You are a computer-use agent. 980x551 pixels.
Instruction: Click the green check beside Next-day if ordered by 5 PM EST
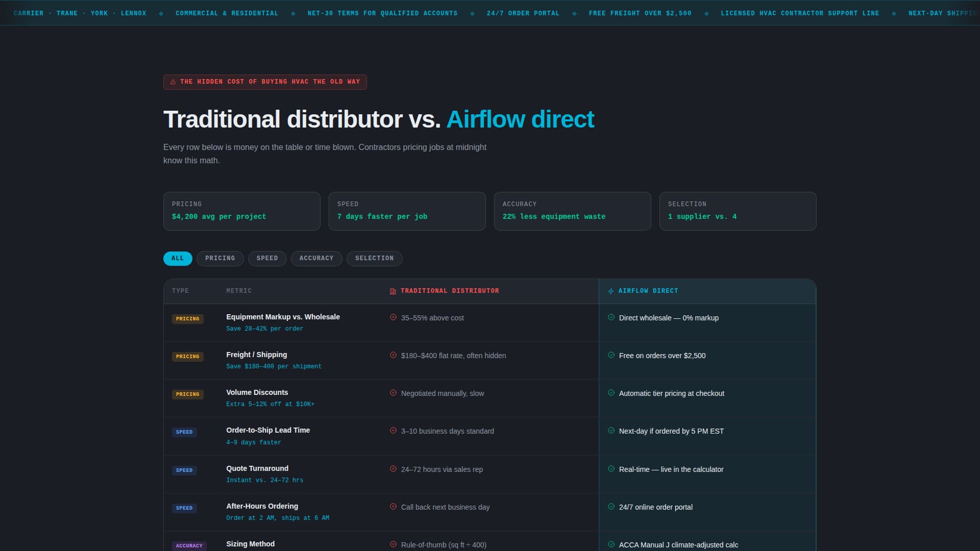(610, 431)
